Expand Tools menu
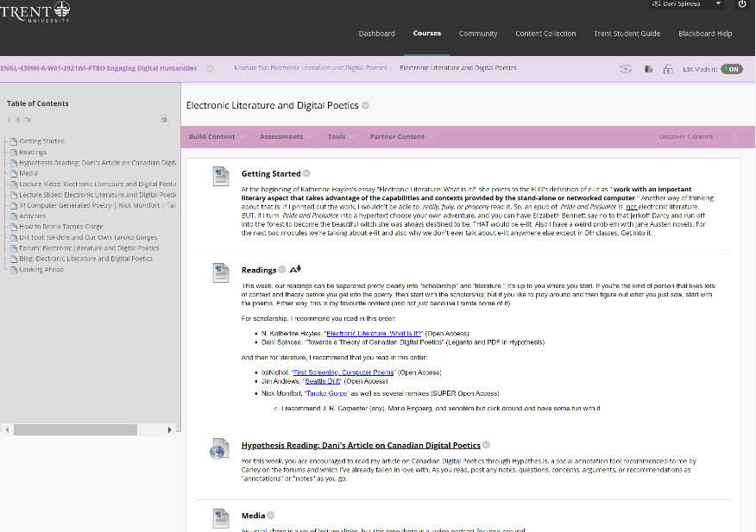The height and width of the screenshot is (532, 756). point(340,137)
